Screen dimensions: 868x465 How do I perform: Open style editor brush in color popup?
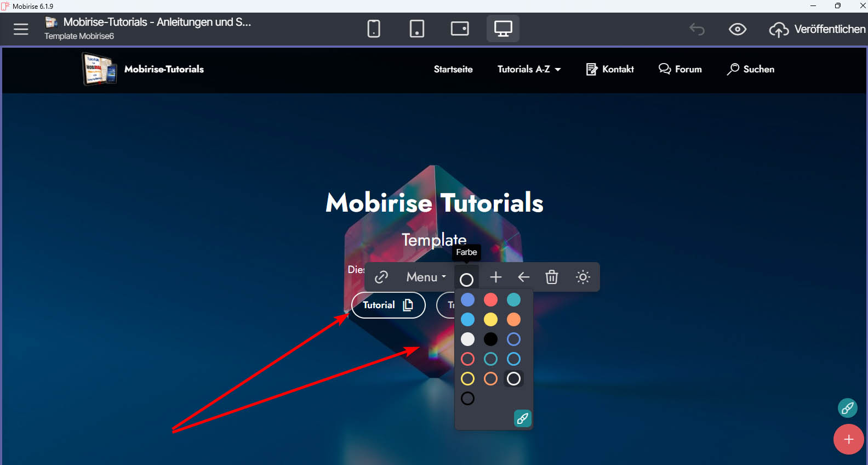pyautogui.click(x=523, y=418)
